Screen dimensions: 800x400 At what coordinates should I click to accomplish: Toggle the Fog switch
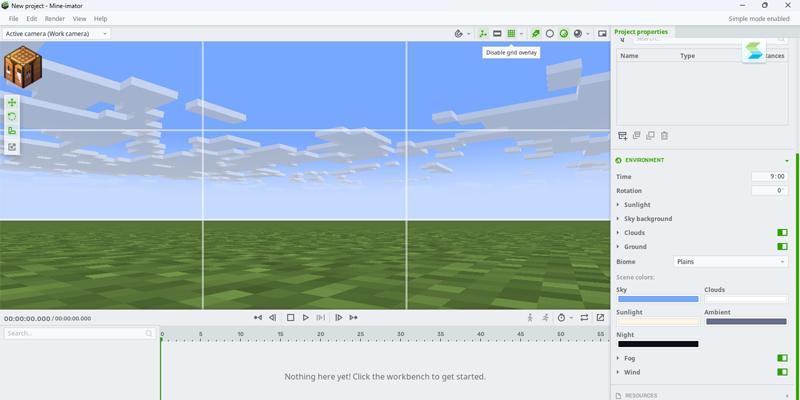(x=782, y=358)
